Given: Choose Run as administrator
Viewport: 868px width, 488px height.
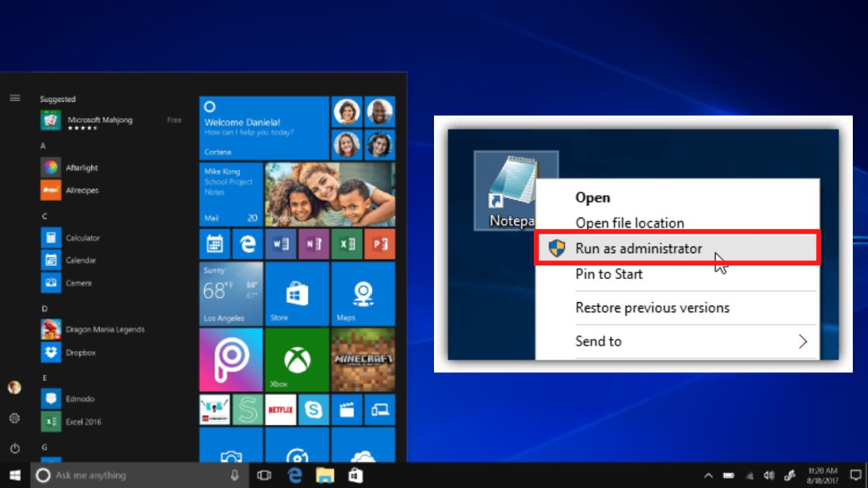Looking at the screenshot, I should (677, 249).
